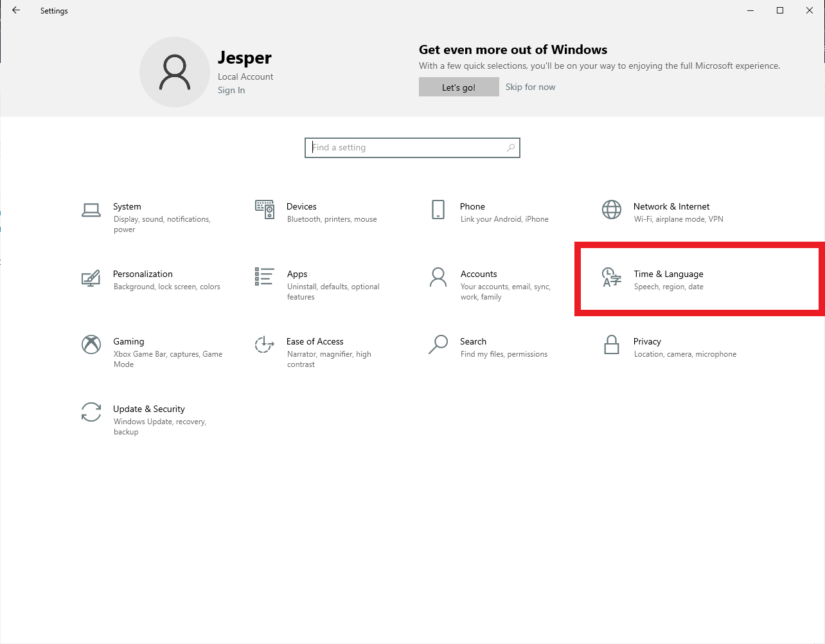Image resolution: width=825 pixels, height=644 pixels.
Task: Click the Devices keyboard and speaker icon
Action: click(265, 210)
